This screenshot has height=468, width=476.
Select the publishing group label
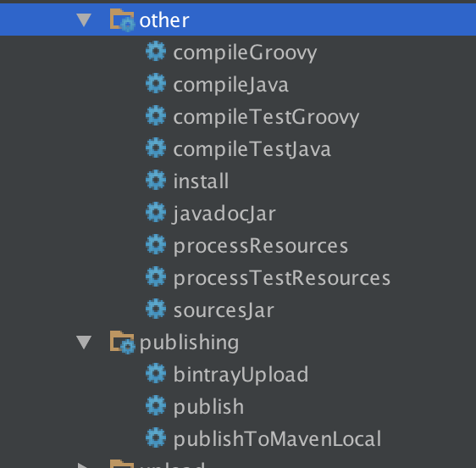click(x=189, y=343)
